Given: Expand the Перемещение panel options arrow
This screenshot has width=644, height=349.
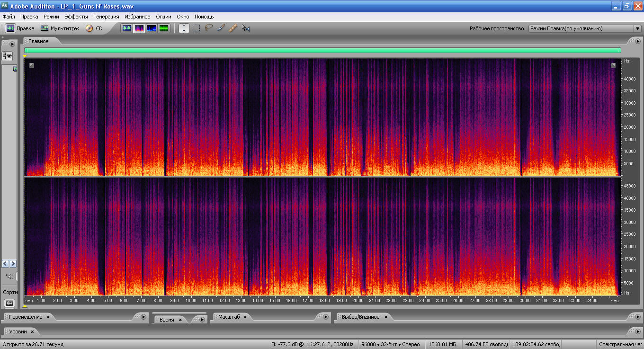Looking at the screenshot, I should point(143,317).
